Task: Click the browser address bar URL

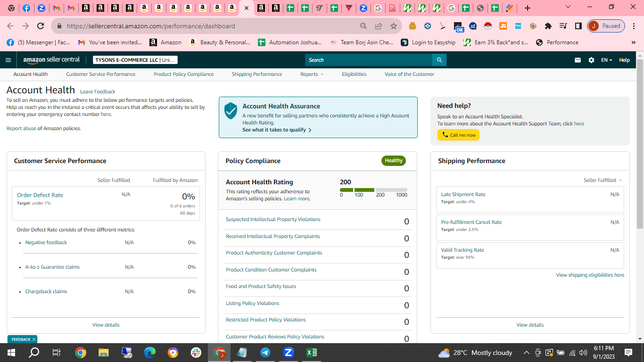Action: (x=151, y=26)
